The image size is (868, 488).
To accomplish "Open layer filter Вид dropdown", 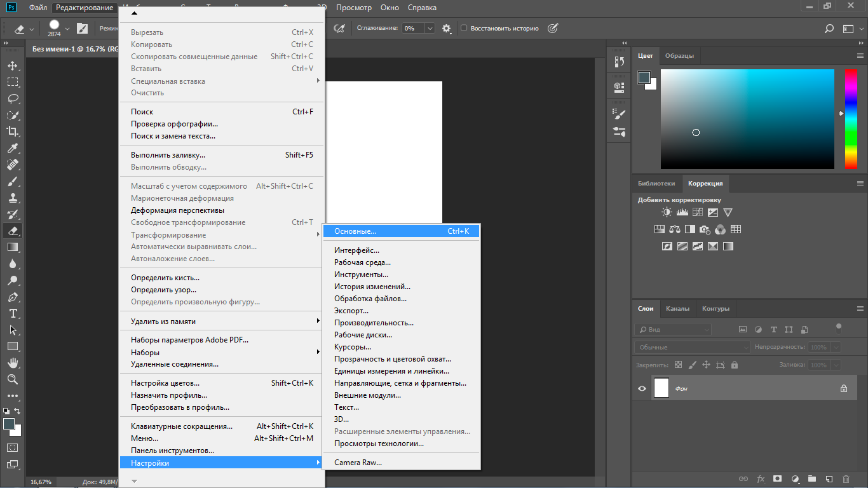I will [673, 330].
